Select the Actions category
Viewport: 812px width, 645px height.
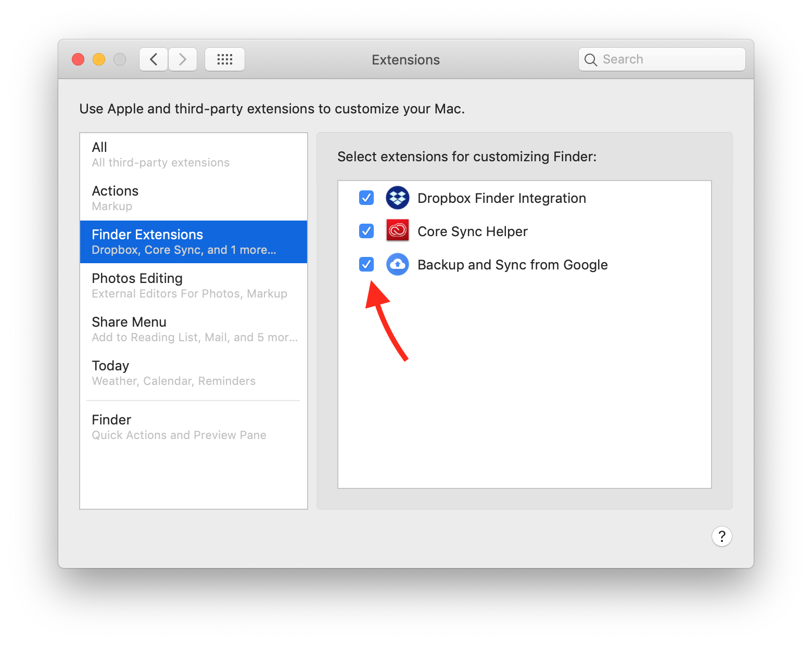pos(194,198)
